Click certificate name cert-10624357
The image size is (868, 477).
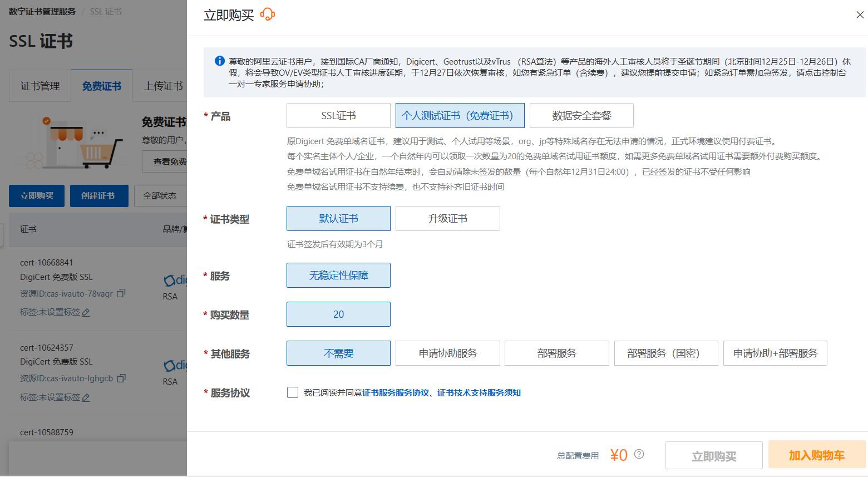coord(47,347)
